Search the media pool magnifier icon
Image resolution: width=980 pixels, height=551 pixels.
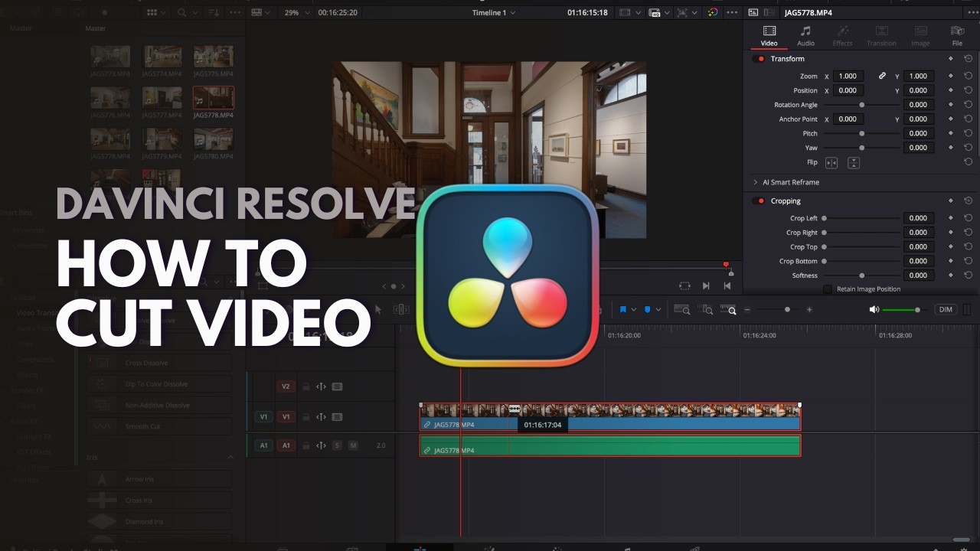[x=181, y=12]
